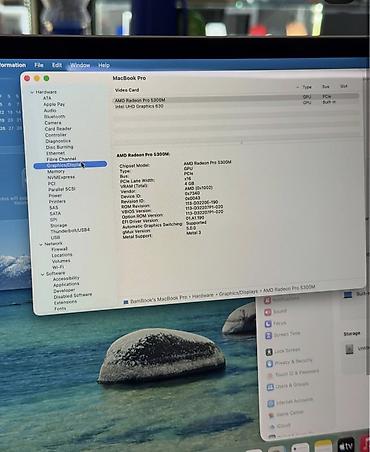Click the Bus column header
Viewport: 370px width, 452px height.
pyautogui.click(x=326, y=87)
